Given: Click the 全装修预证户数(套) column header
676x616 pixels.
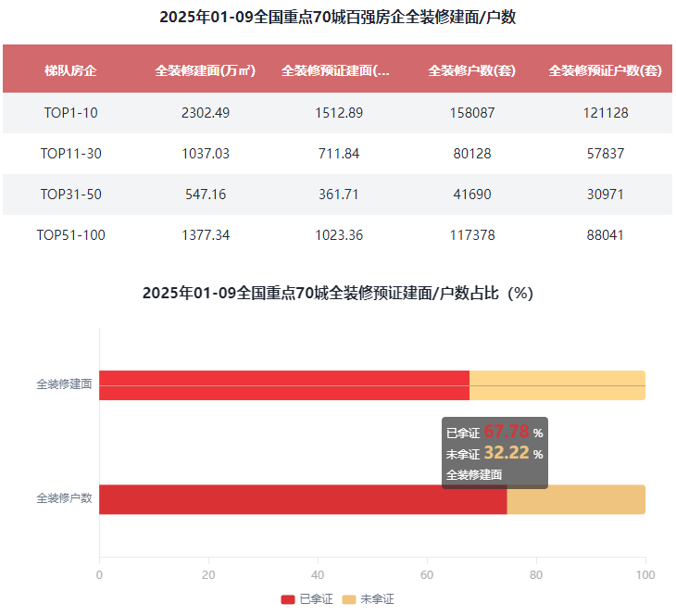Looking at the screenshot, I should click(x=606, y=69).
